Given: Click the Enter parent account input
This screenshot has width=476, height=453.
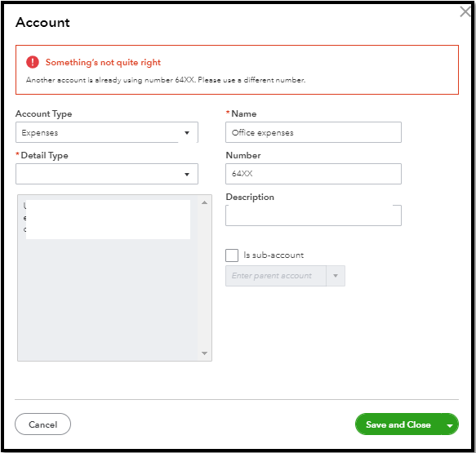Looking at the screenshot, I should coord(276,276).
